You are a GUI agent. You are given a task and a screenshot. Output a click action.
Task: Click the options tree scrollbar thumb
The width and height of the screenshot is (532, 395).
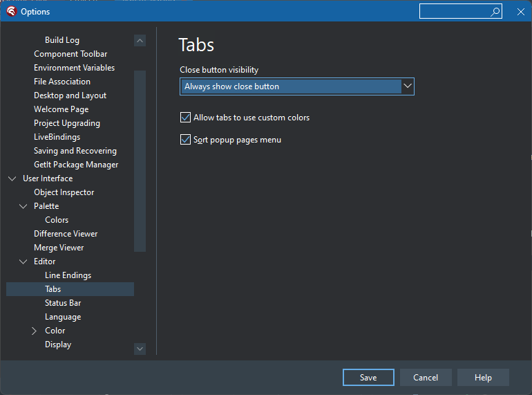[140, 161]
